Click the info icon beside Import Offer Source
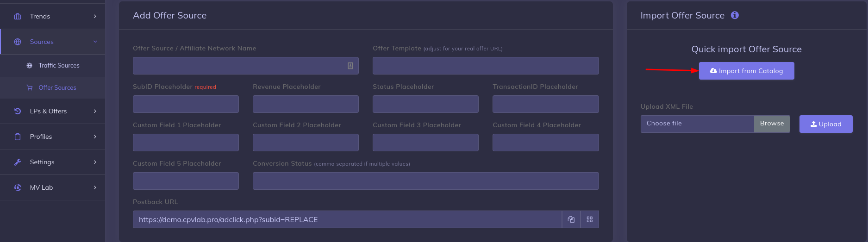The height and width of the screenshot is (242, 868). point(735,15)
